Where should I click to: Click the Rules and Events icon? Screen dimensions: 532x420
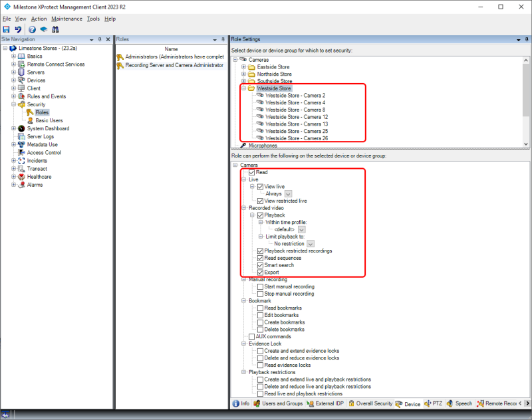tap(21, 96)
